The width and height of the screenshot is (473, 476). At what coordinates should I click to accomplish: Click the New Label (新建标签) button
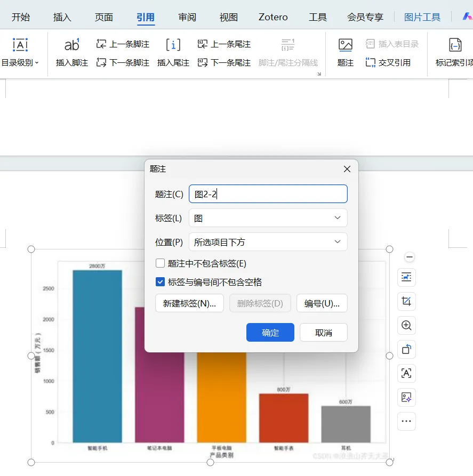coord(189,303)
